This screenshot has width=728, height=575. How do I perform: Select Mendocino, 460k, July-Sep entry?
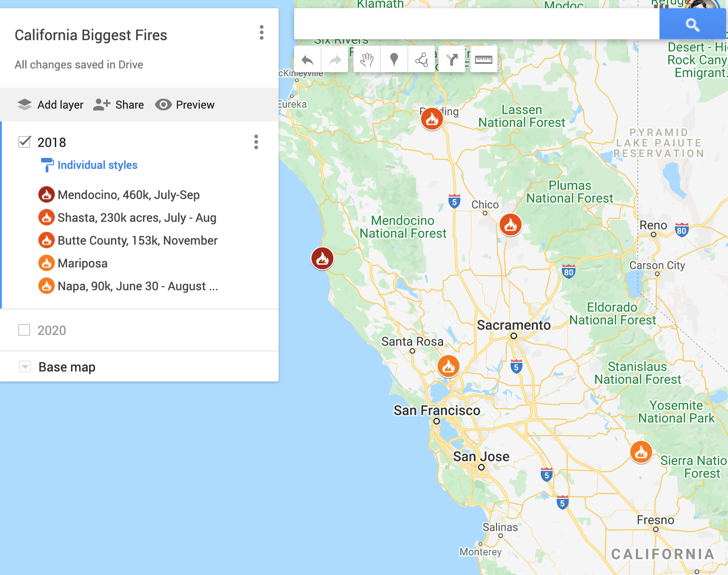tap(129, 195)
